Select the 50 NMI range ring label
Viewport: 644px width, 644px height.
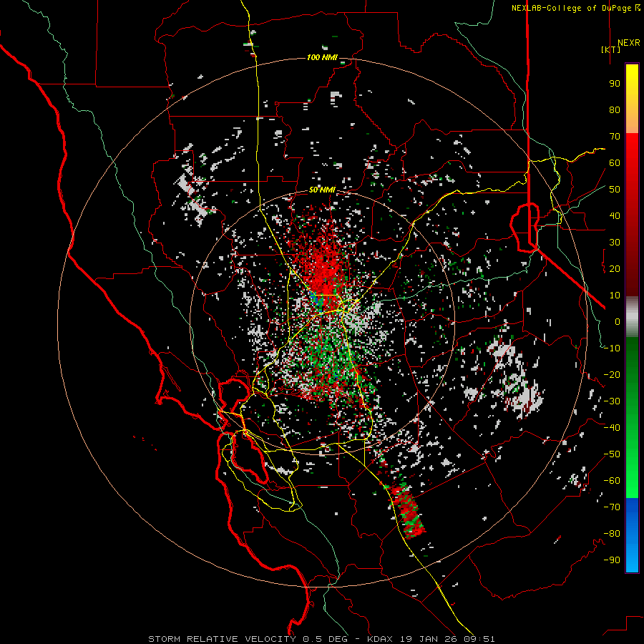pyautogui.click(x=322, y=190)
